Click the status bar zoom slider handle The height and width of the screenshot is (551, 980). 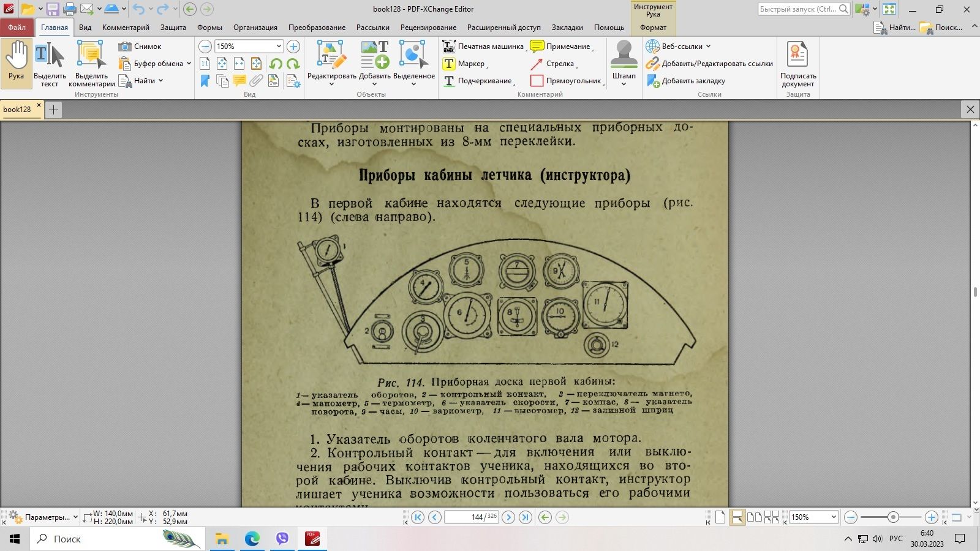(x=893, y=517)
